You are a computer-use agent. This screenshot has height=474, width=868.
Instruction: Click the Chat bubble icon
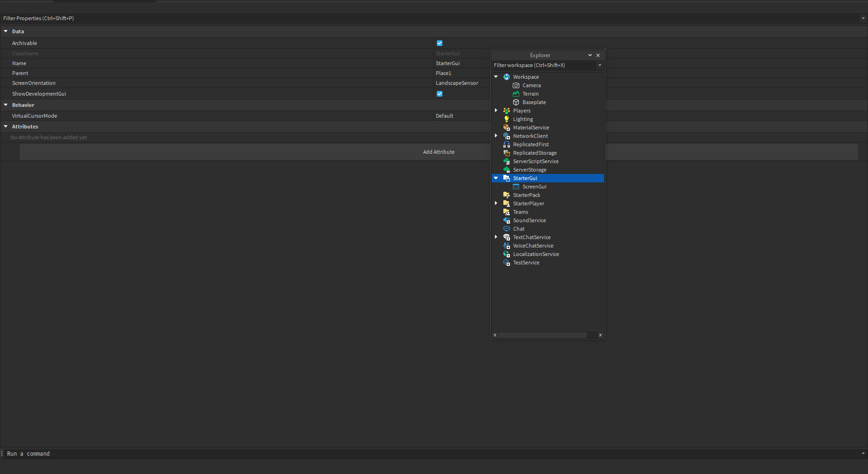(x=506, y=229)
